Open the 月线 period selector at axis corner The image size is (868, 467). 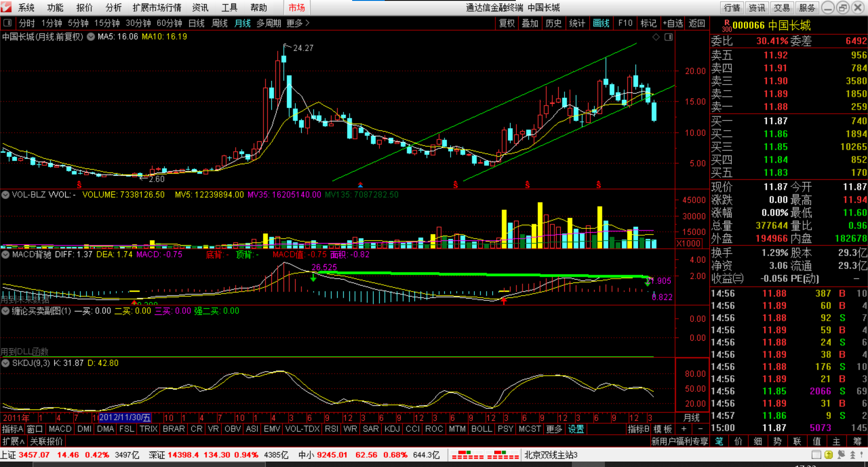692,417
